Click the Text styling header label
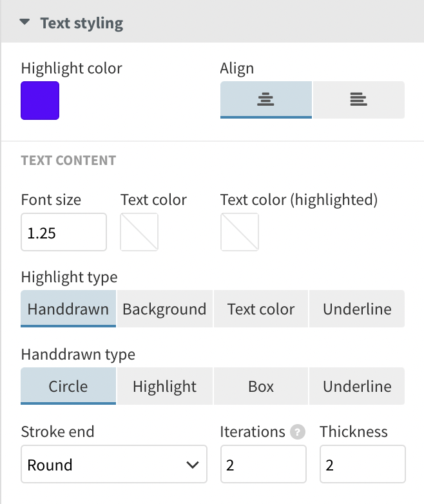Image resolution: width=424 pixels, height=504 pixels. pyautogui.click(x=81, y=23)
